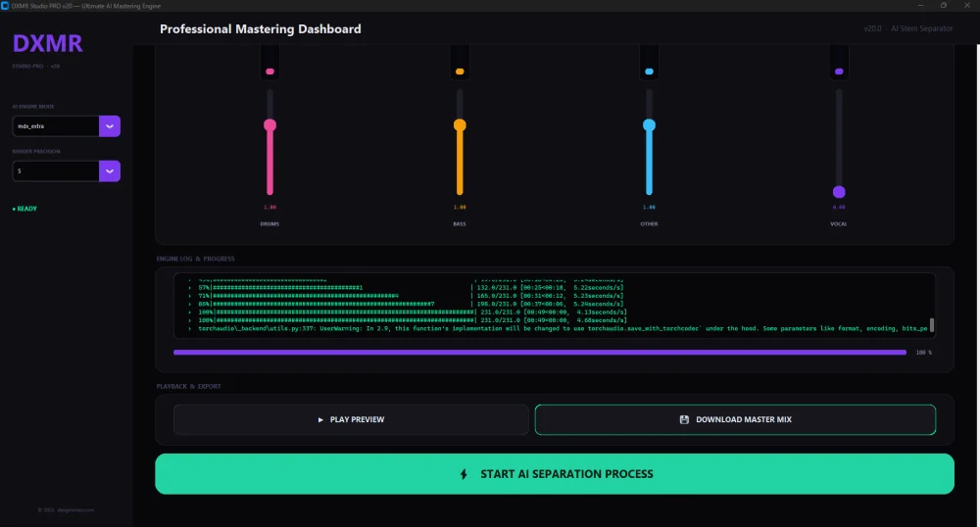Click the 'AI ENGINE MODE' label in sidebar
The image size is (980, 527).
(x=33, y=107)
